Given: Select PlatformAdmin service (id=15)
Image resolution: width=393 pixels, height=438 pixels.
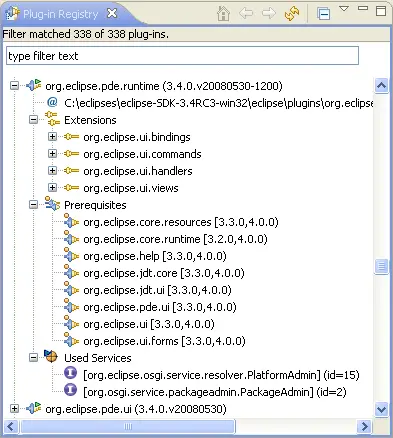Looking at the screenshot, I should click(221, 375).
